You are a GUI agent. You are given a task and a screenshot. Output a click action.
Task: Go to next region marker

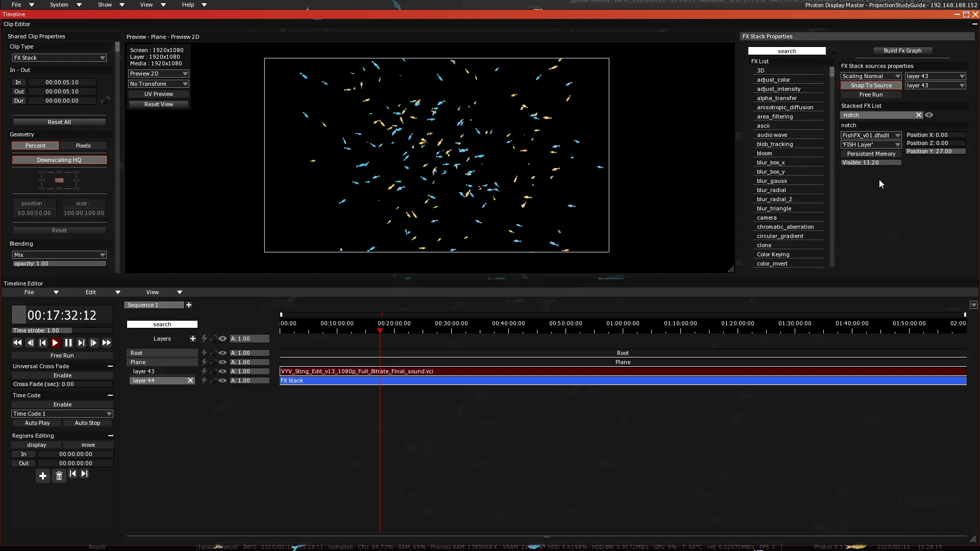point(85,474)
